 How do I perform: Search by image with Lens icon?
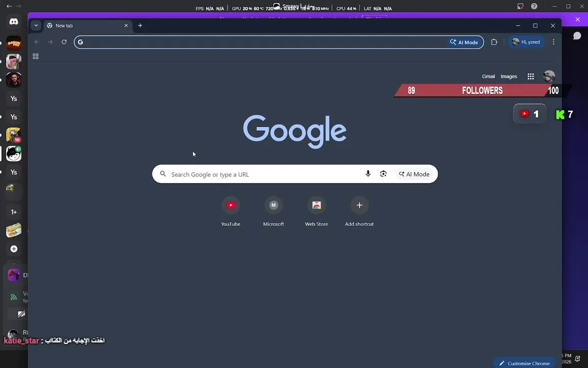[x=383, y=174]
